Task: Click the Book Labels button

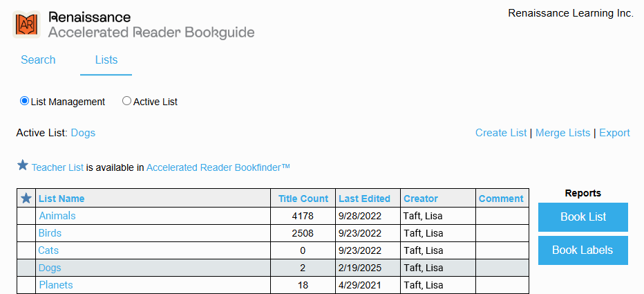Action: point(583,250)
